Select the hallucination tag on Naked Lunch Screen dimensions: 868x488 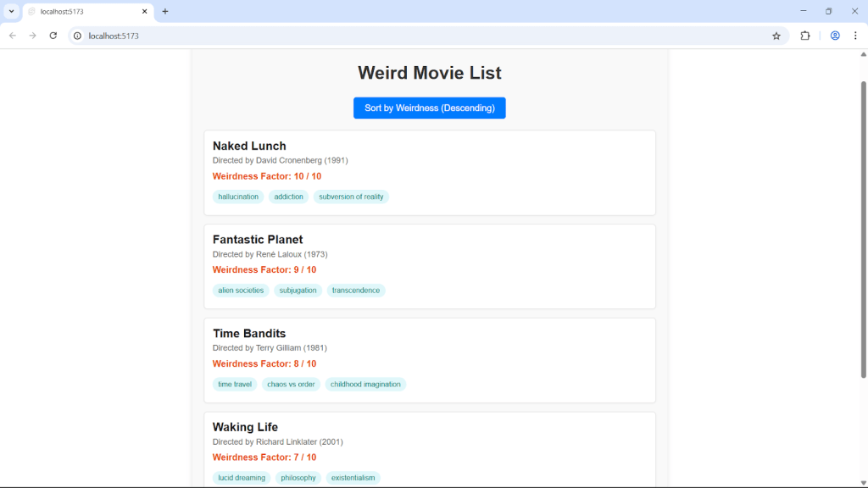[238, 196]
